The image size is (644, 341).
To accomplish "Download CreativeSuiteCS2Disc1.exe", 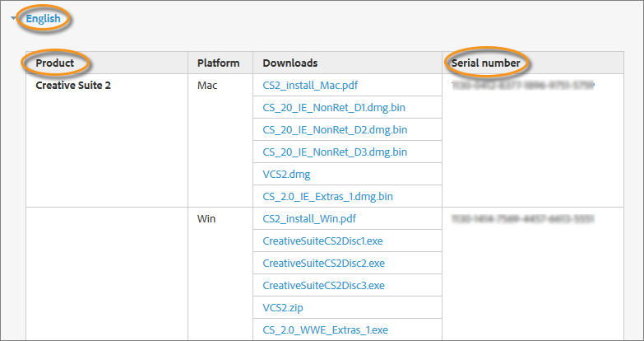I will pyautogui.click(x=322, y=241).
